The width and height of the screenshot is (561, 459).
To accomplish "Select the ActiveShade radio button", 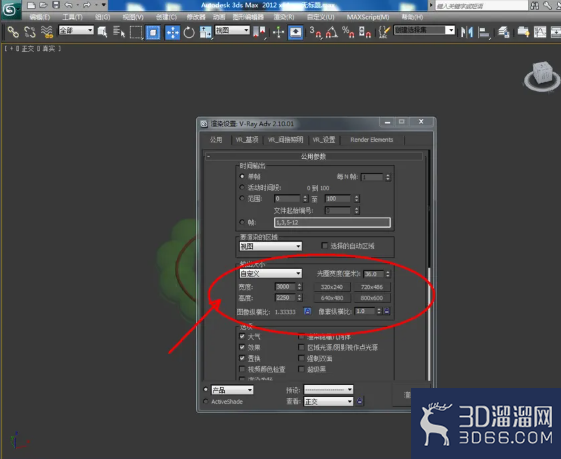I will pos(206,401).
